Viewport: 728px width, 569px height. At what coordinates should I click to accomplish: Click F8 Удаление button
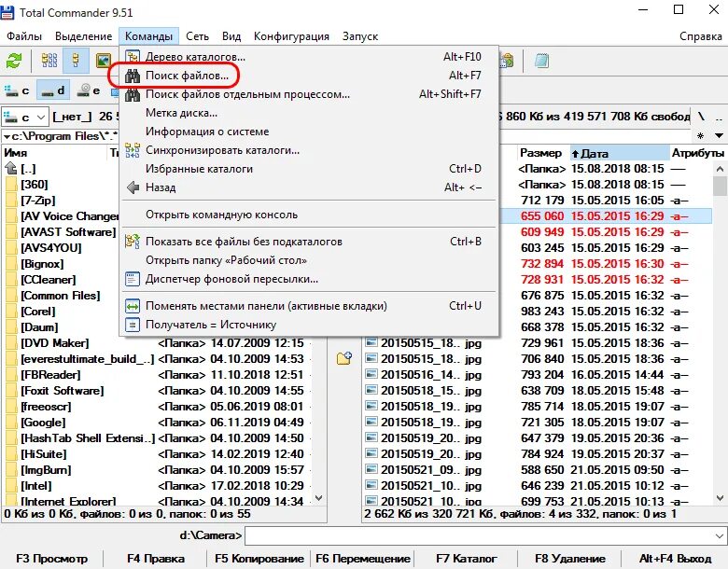pyautogui.click(x=569, y=559)
